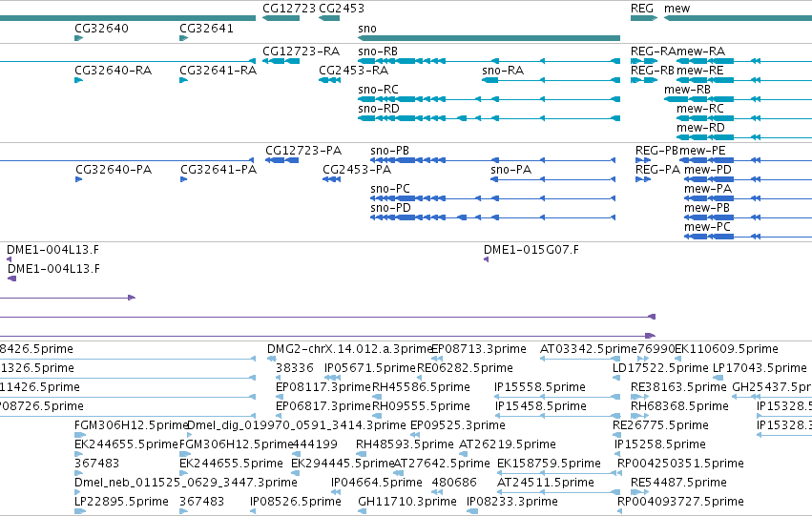Click EST EP08713.3prime
812x516 pixels.
(x=478, y=349)
